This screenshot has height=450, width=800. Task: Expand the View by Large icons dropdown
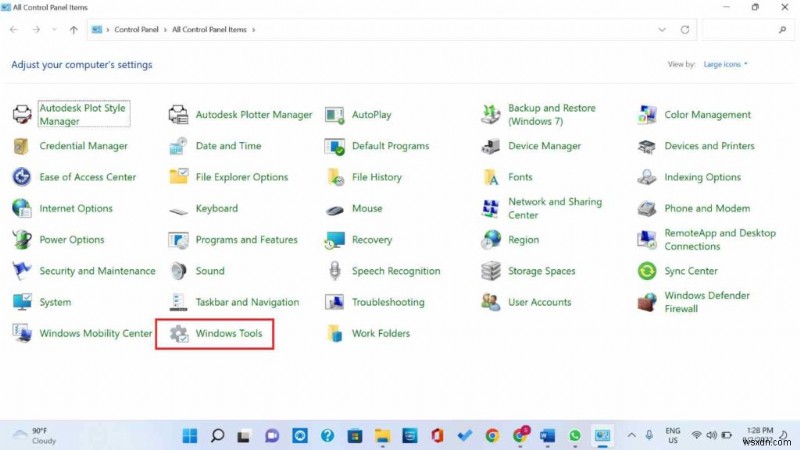coord(726,64)
